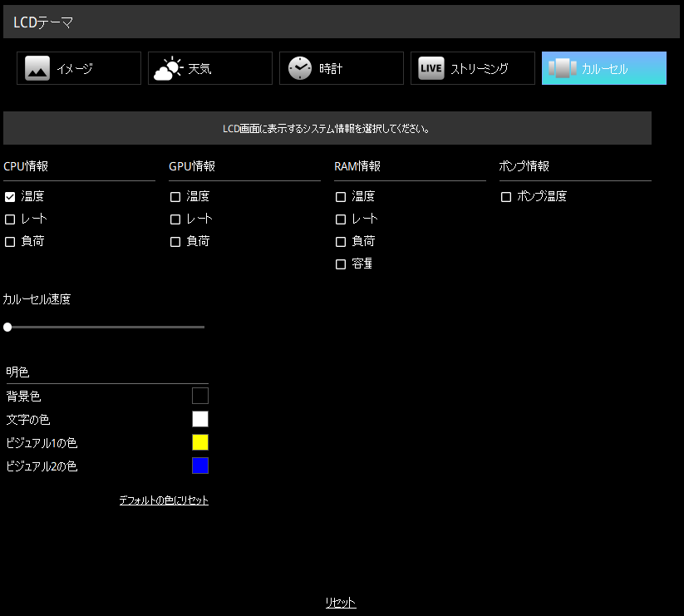Check the RAM 負荷 checkbox
Viewport: 684px width, 616px height.
(340, 242)
